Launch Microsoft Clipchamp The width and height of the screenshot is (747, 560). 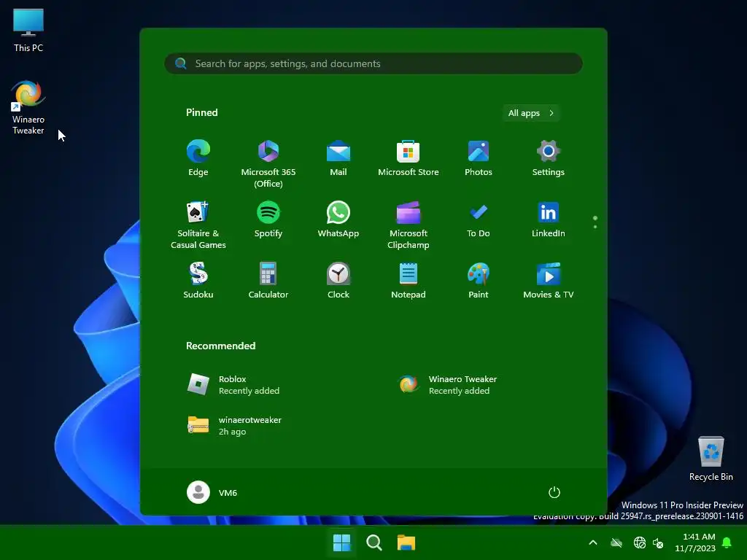[x=409, y=225]
